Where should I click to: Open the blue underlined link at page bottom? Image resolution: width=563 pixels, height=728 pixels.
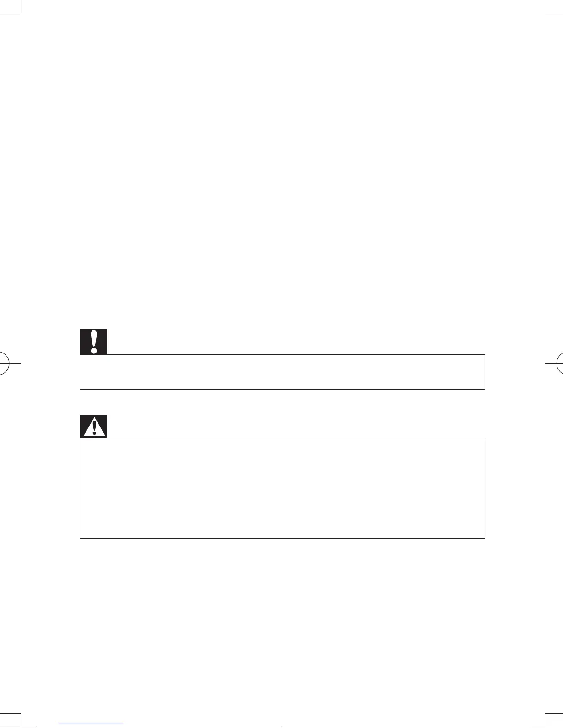pos(91,724)
